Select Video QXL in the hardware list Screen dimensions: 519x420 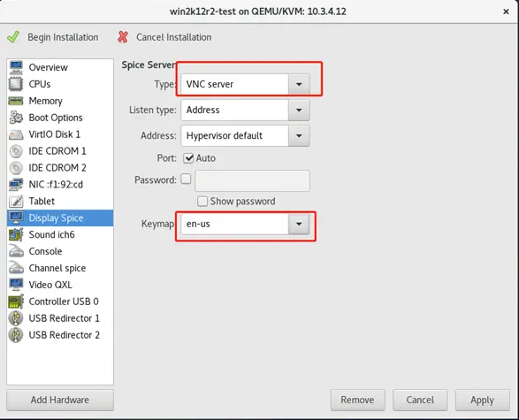(60, 285)
